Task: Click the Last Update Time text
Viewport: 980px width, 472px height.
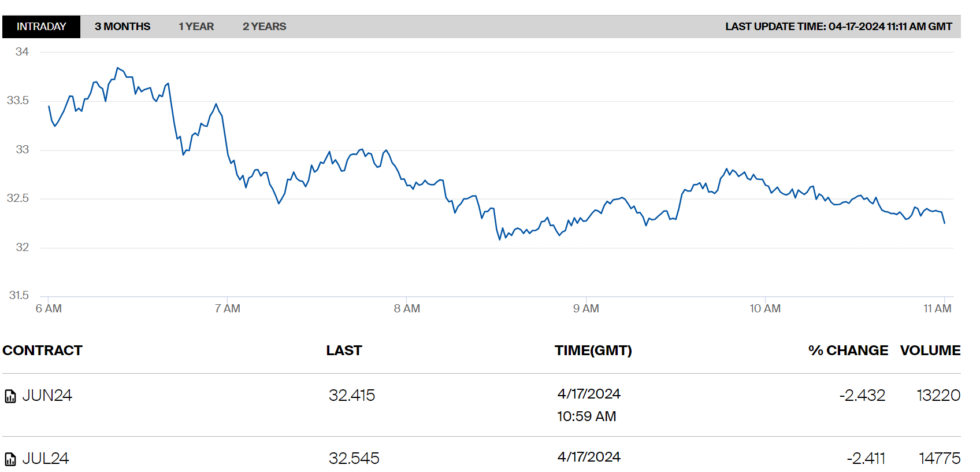Action: 838,27
